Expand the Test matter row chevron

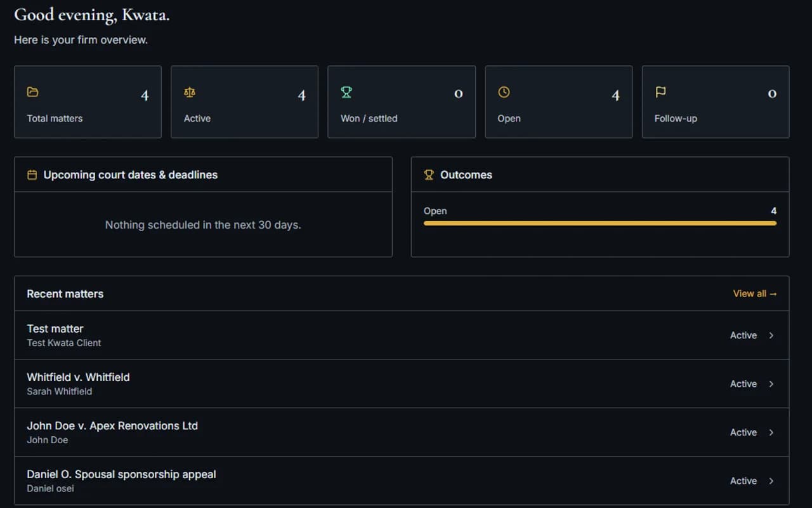pyautogui.click(x=771, y=335)
